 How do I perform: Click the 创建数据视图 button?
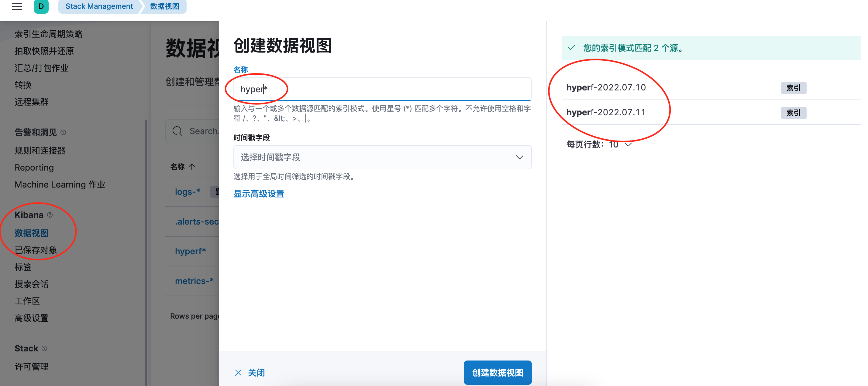coord(498,373)
